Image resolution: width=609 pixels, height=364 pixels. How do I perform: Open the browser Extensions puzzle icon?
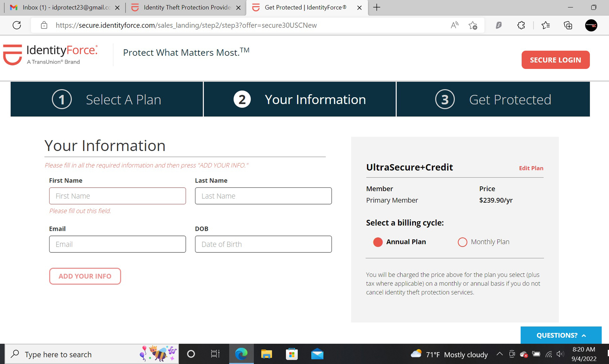click(x=521, y=25)
